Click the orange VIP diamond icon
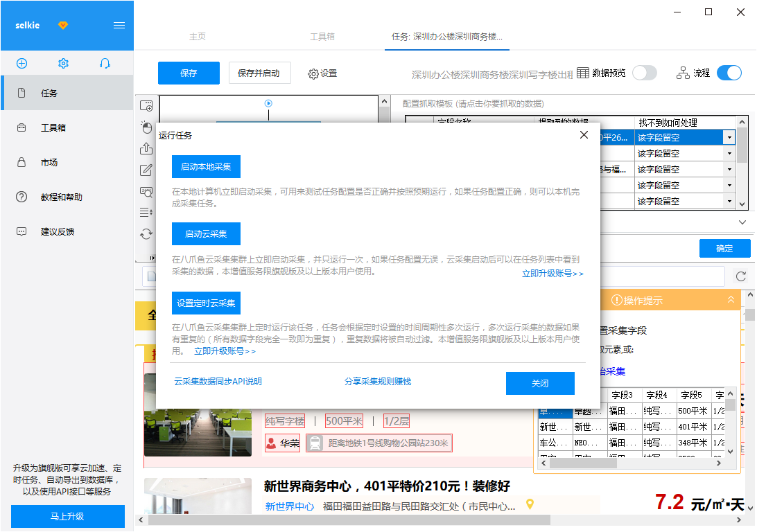Image resolution: width=757 pixels, height=532 pixels. point(63,25)
